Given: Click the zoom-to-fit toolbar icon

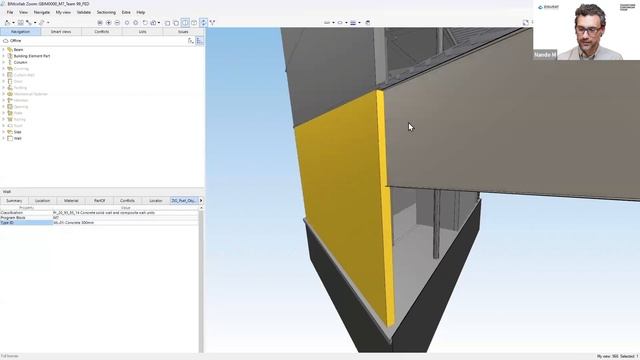Looking at the screenshot, I should pos(100,23).
